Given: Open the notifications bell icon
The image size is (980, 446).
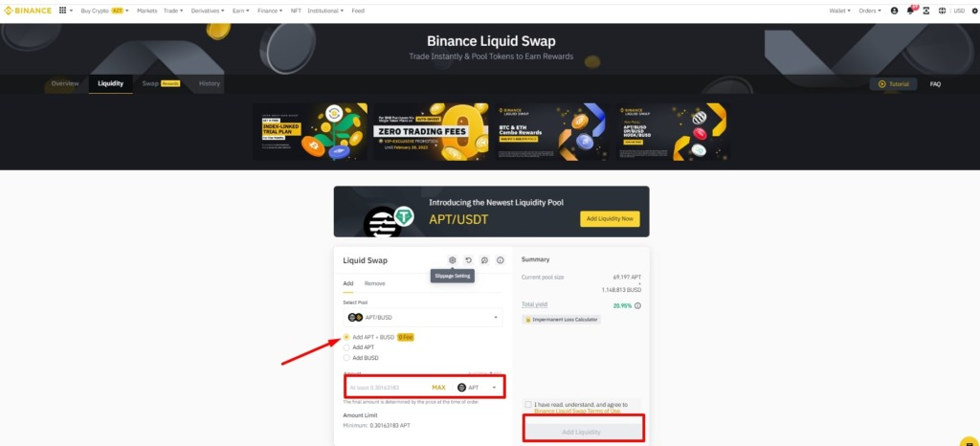Looking at the screenshot, I should 910,11.
